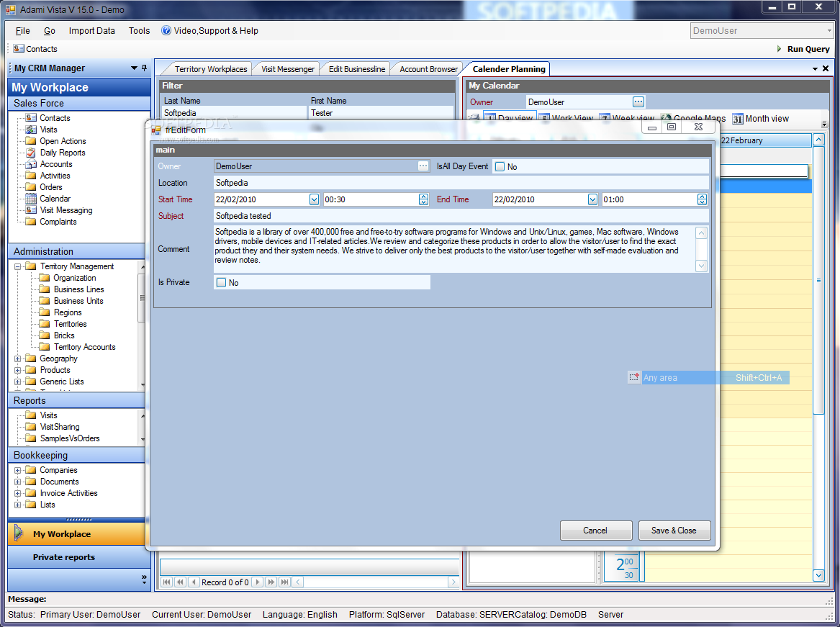Click the Location field

(x=461, y=183)
